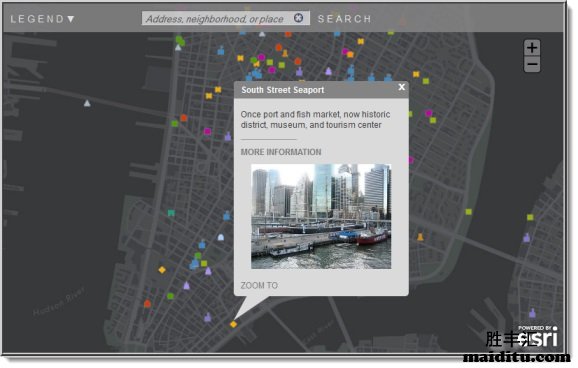Viewport: 578px width, 368px height.
Task: Select the purple marker directly above the esri logo
Action: [532, 313]
